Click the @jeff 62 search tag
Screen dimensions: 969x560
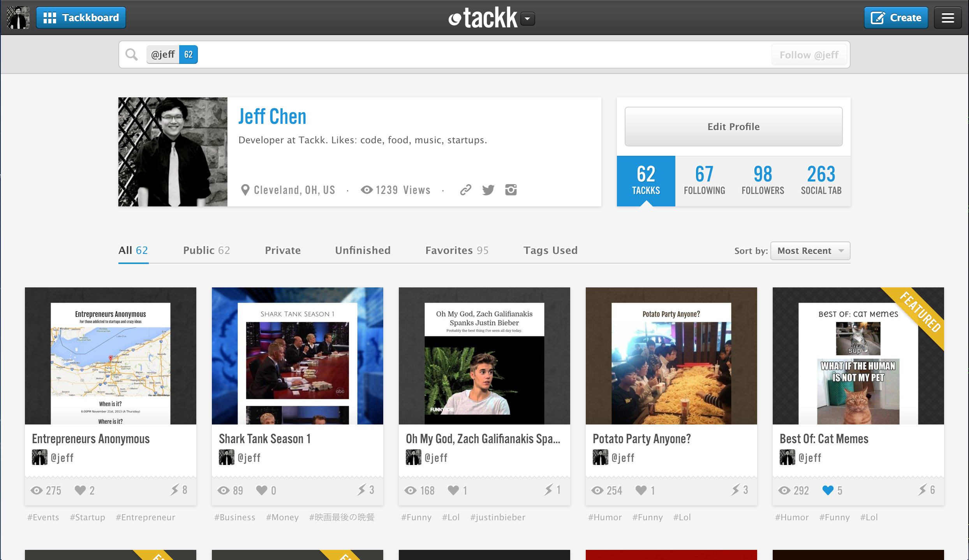click(x=172, y=55)
